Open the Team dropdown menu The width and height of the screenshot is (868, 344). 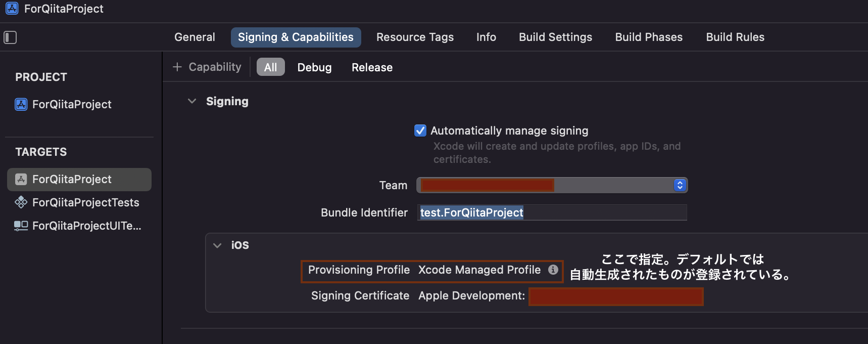pyautogui.click(x=680, y=185)
